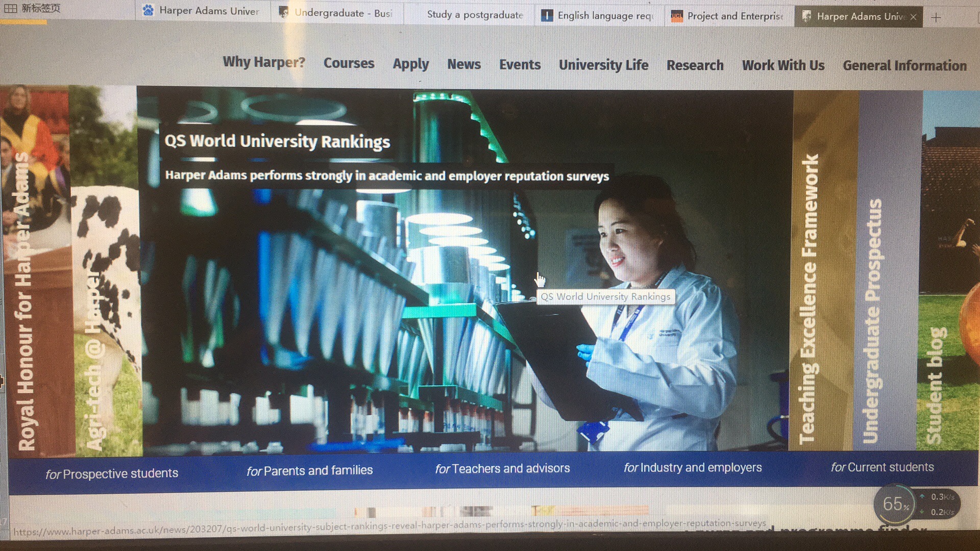
Task: Select the English language req tab
Action: [600, 16]
